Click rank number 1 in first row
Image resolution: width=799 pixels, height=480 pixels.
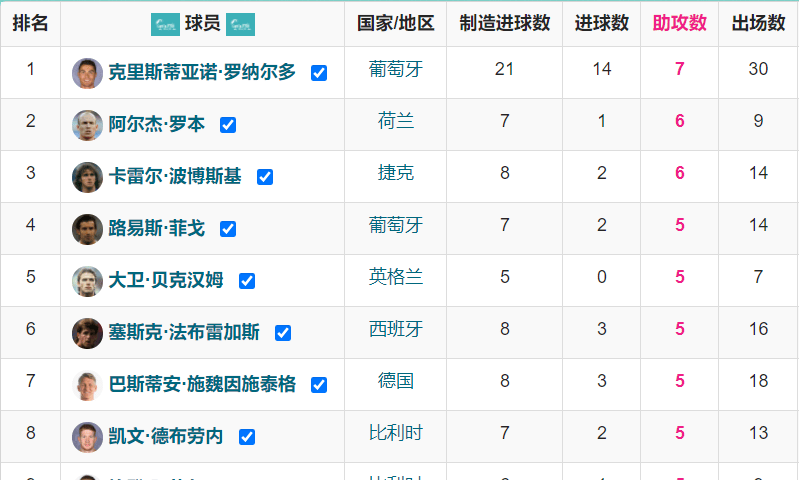[31, 69]
